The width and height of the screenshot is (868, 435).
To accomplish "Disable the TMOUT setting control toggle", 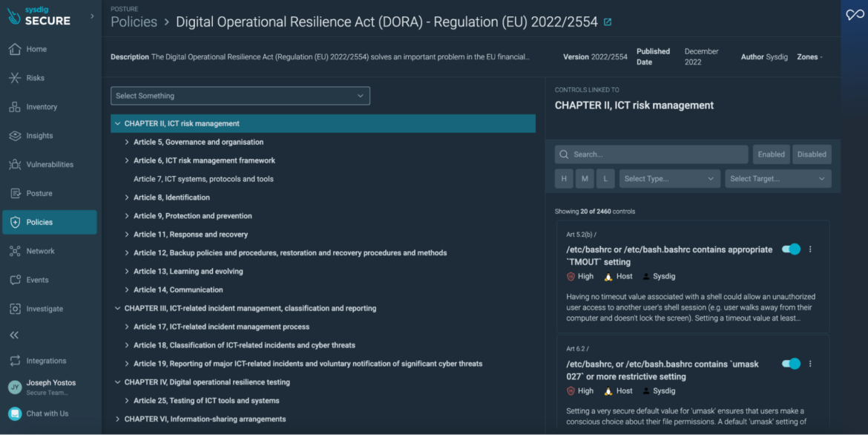I will click(791, 249).
